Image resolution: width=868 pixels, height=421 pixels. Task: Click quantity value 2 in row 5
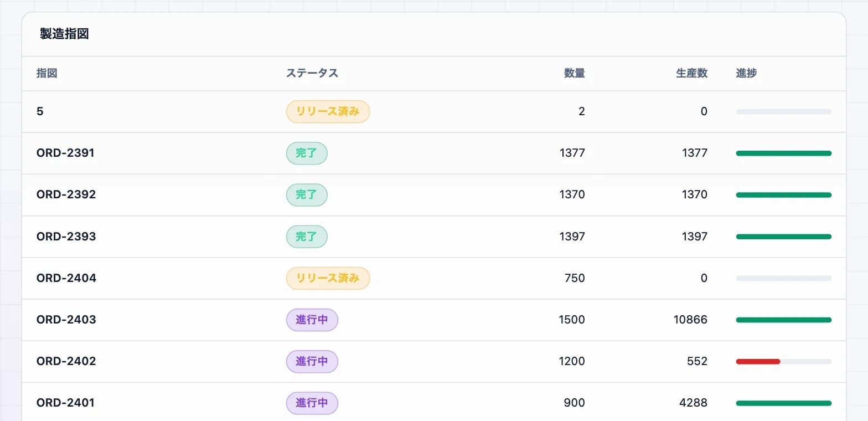pyautogui.click(x=582, y=111)
